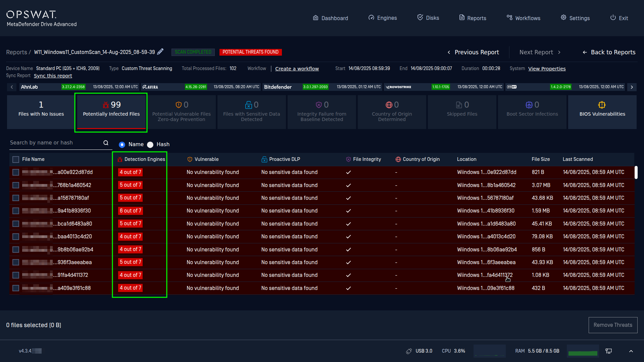Click the Remove Threats button

tap(613, 325)
